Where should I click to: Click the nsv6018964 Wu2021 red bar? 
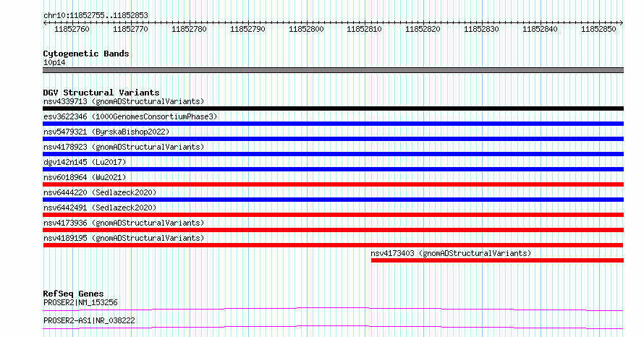point(333,184)
